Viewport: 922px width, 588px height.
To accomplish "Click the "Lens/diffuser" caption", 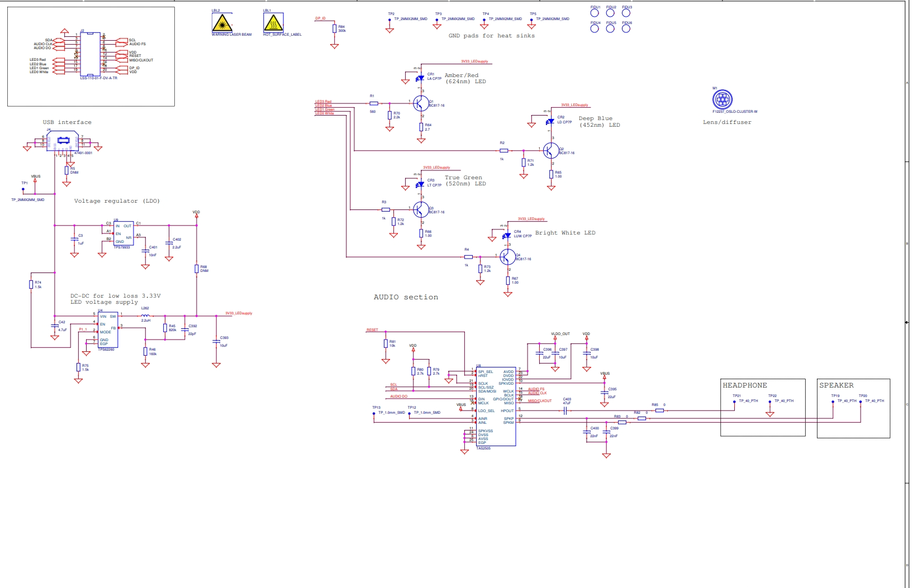I will point(727,122).
